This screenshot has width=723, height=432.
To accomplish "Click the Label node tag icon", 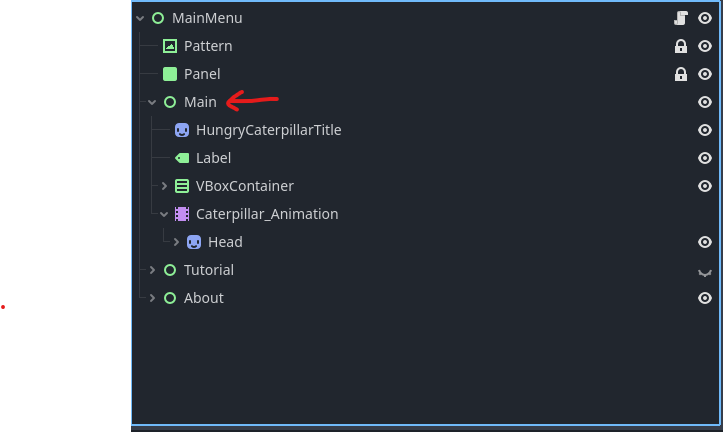I will coord(182,158).
